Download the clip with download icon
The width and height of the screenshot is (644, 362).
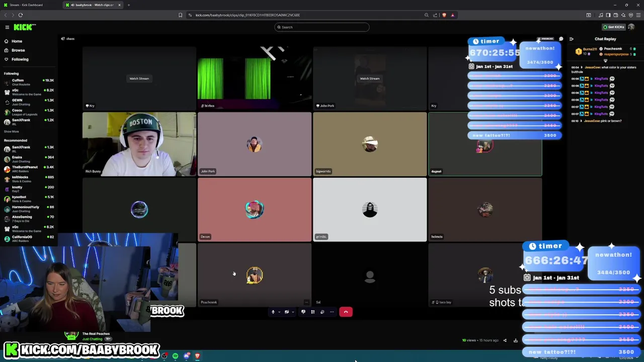point(516,340)
